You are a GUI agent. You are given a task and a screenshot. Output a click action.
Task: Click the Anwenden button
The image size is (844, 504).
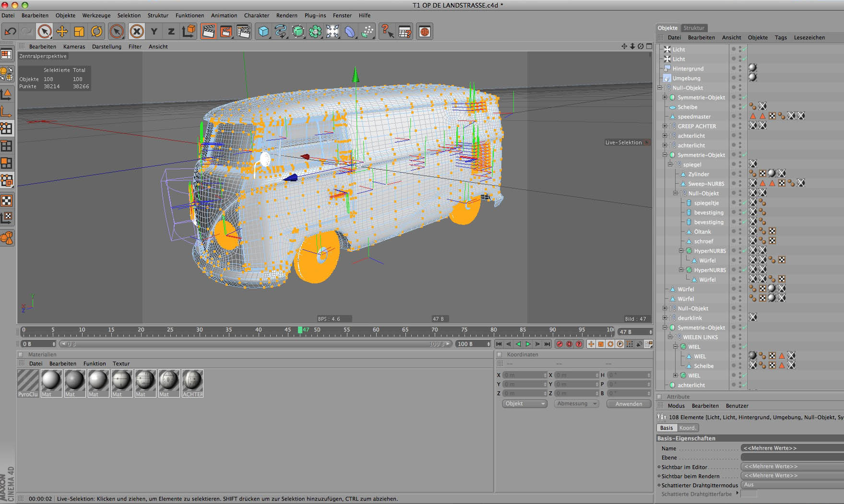[629, 404]
